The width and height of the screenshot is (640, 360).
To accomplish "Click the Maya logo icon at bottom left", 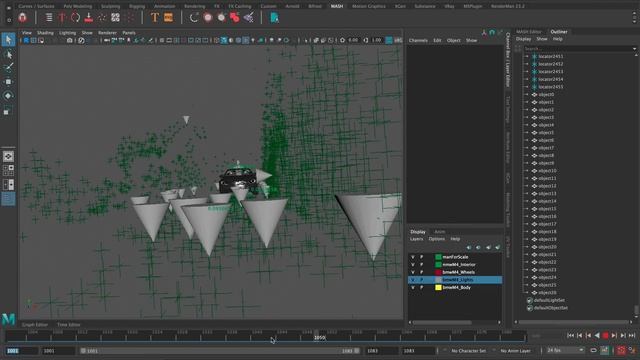I will 8,319.
